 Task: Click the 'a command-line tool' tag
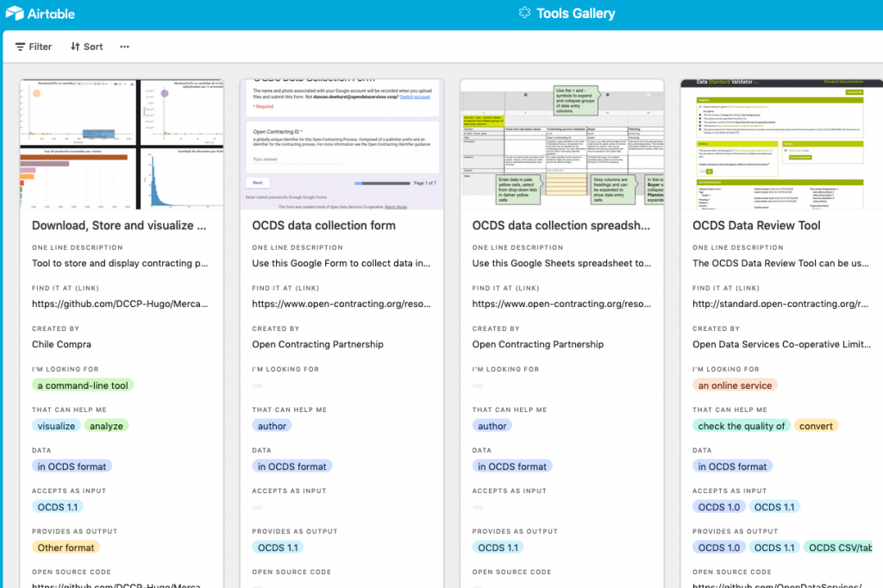(83, 385)
